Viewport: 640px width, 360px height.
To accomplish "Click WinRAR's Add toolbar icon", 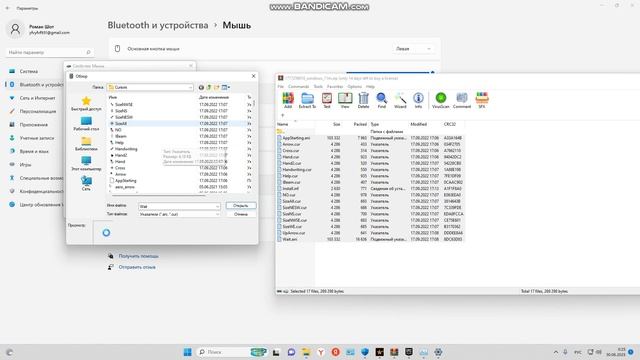I will click(288, 100).
